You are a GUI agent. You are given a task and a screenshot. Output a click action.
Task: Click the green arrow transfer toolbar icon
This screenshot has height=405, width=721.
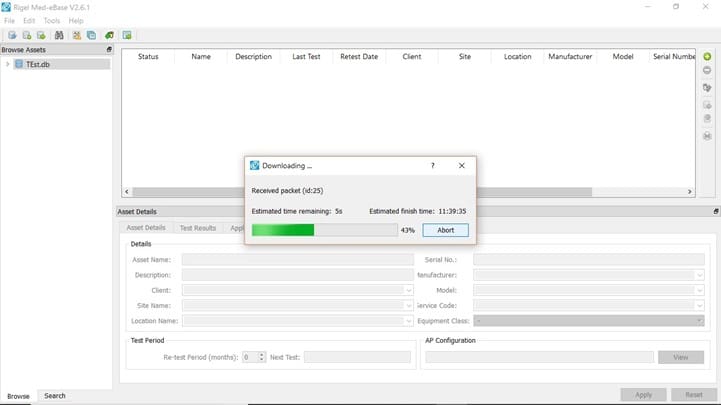pyautogui.click(x=109, y=35)
